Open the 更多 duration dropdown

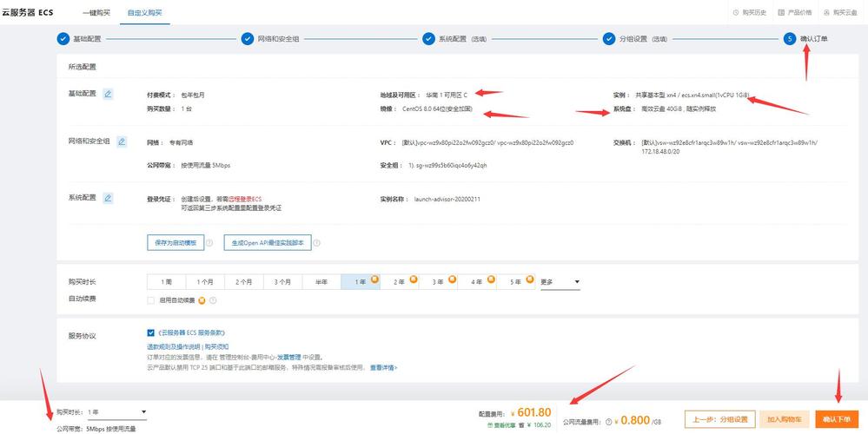[560, 282]
